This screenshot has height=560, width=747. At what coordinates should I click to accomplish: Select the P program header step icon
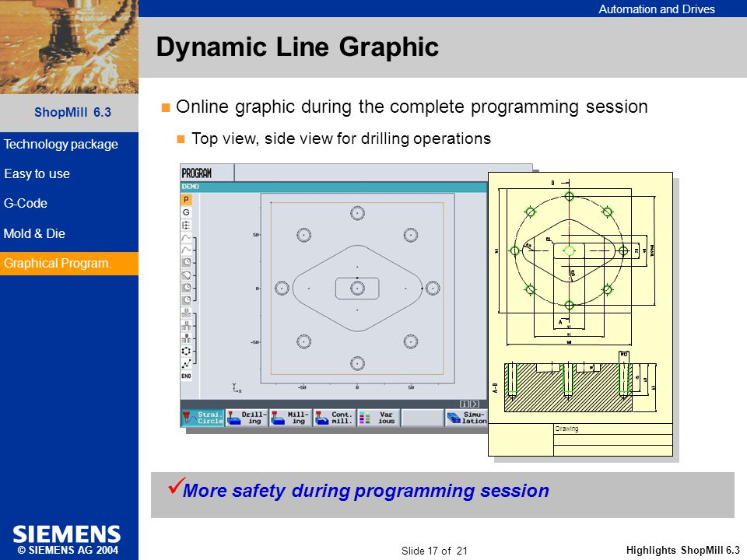pyautogui.click(x=186, y=200)
